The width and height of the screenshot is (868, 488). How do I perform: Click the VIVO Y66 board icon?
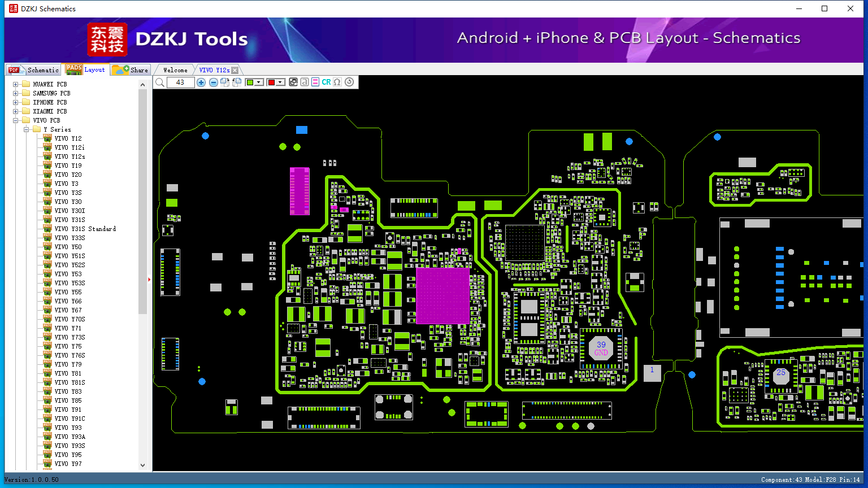(47, 301)
